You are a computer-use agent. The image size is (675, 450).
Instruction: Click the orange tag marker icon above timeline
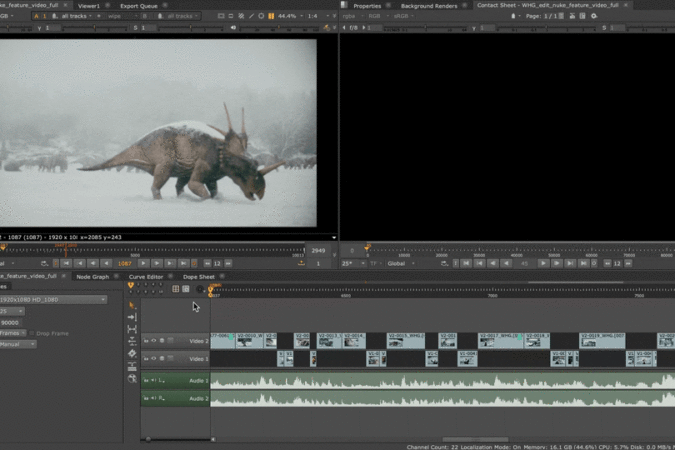(x=131, y=285)
